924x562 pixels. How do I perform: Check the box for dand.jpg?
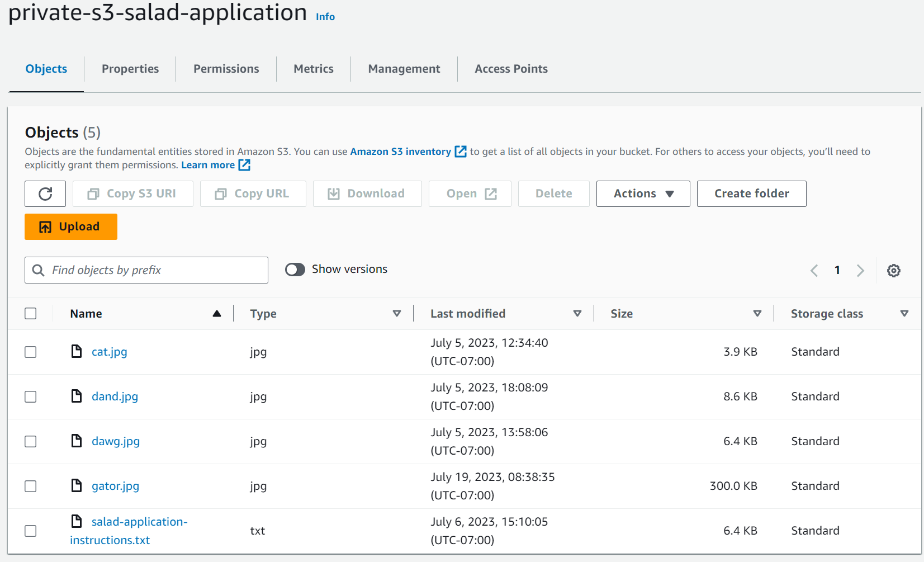click(x=31, y=396)
